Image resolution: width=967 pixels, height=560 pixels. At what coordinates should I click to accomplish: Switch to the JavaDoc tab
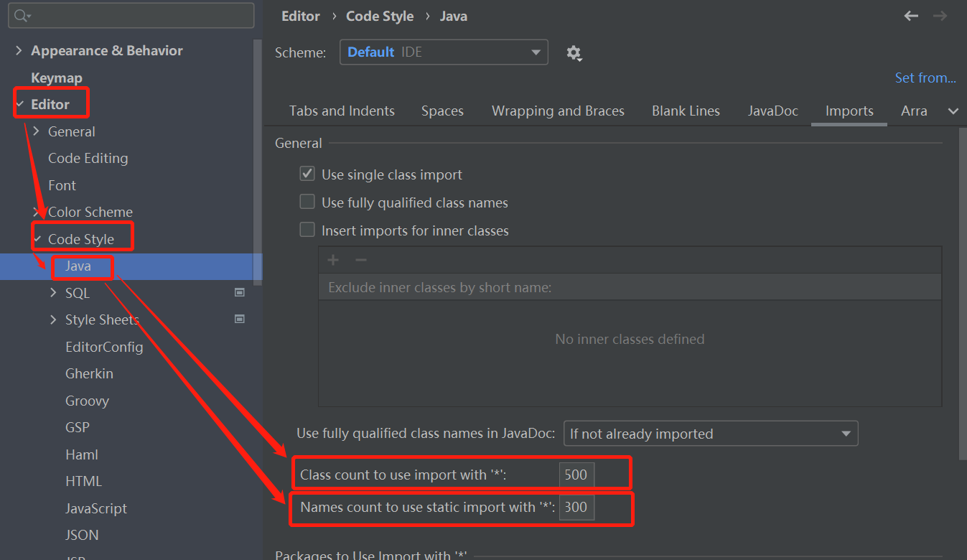[x=773, y=111]
